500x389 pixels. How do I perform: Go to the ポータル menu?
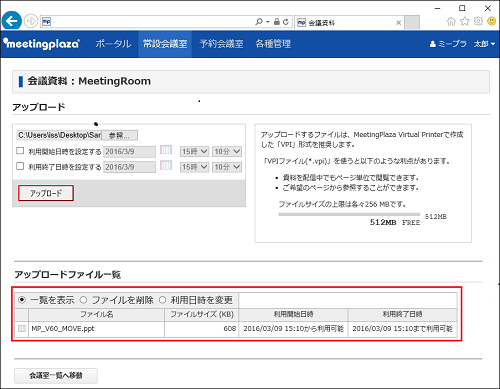(113, 44)
